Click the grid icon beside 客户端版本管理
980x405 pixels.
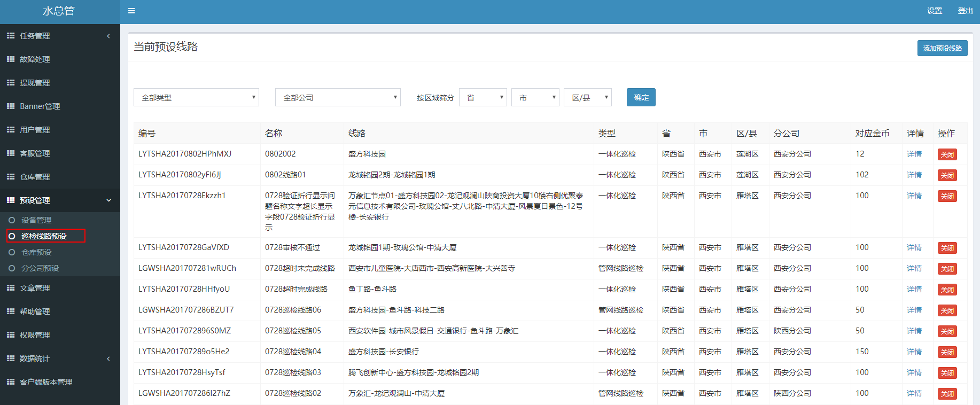click(x=11, y=382)
